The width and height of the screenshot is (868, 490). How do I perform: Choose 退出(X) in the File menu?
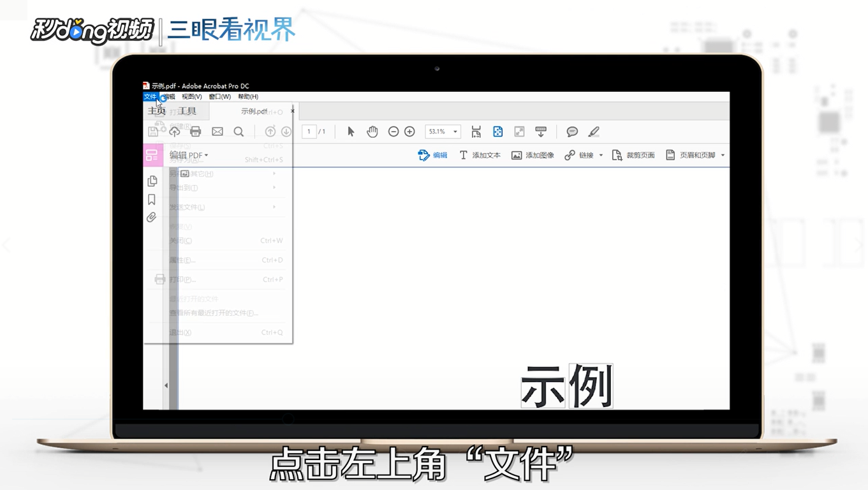[217, 332]
